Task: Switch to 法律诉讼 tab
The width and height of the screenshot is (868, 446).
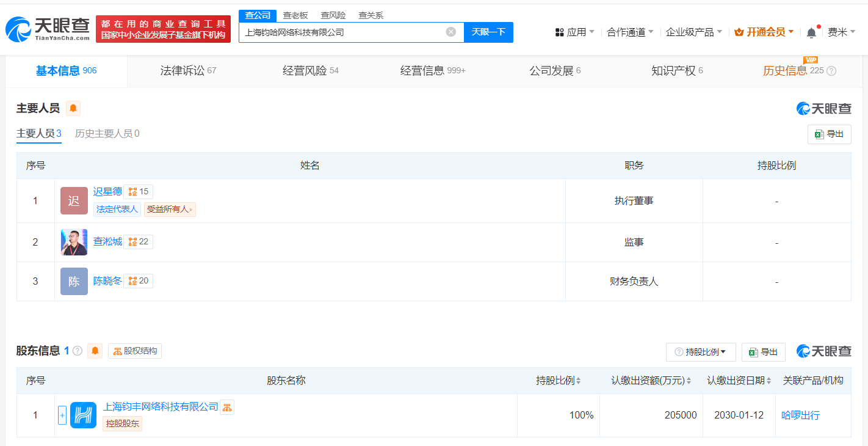Action: coord(188,71)
